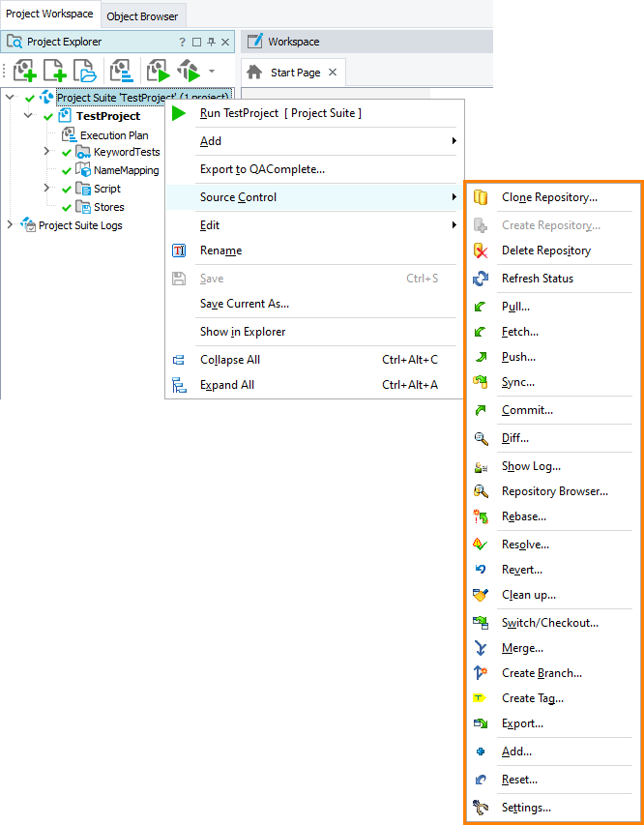Select the New Project toolbar icon
Image resolution: width=644 pixels, height=825 pixels.
pos(54,71)
